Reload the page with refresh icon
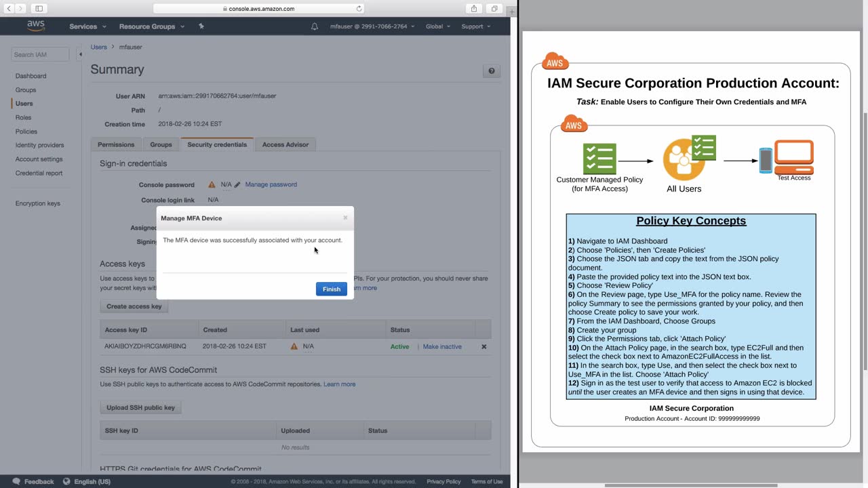This screenshot has height=488, width=868. tap(359, 9)
